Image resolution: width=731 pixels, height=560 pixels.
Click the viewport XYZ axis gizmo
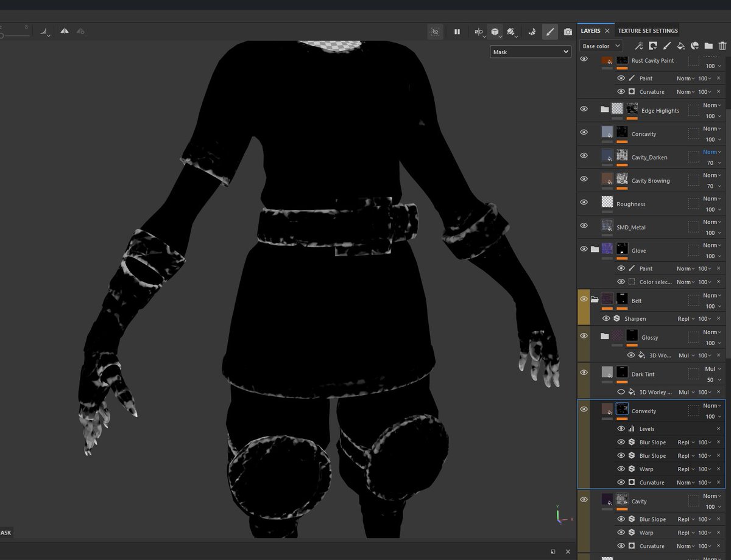point(563,515)
